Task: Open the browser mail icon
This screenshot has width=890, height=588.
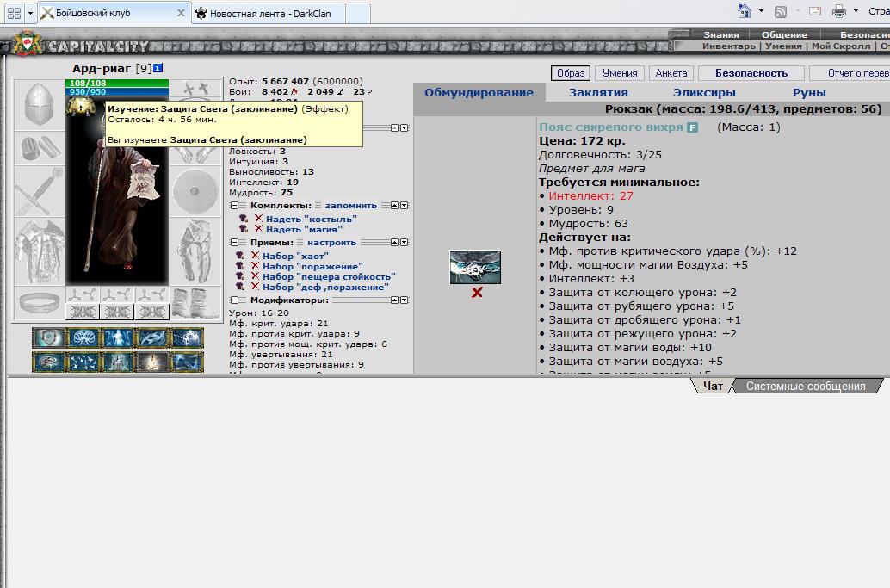Action: pos(815,11)
